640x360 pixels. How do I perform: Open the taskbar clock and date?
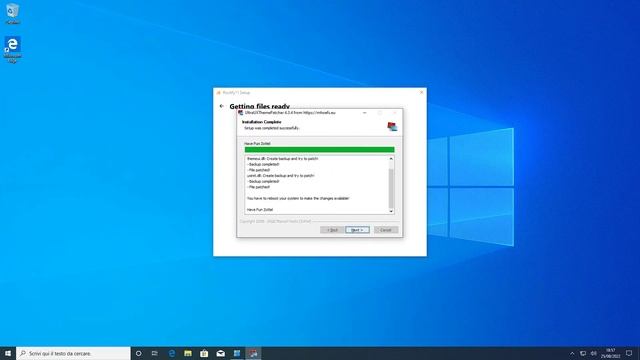point(610,353)
